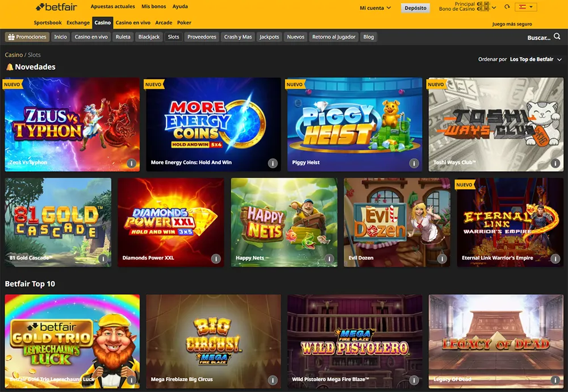Launch Diamonds Power XXL game thumbnail
Image resolution: width=568 pixels, height=392 pixels.
click(171, 223)
